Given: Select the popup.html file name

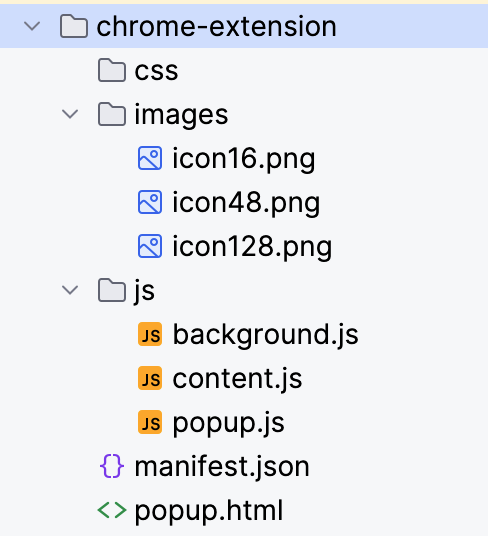Looking at the screenshot, I should point(209,511).
